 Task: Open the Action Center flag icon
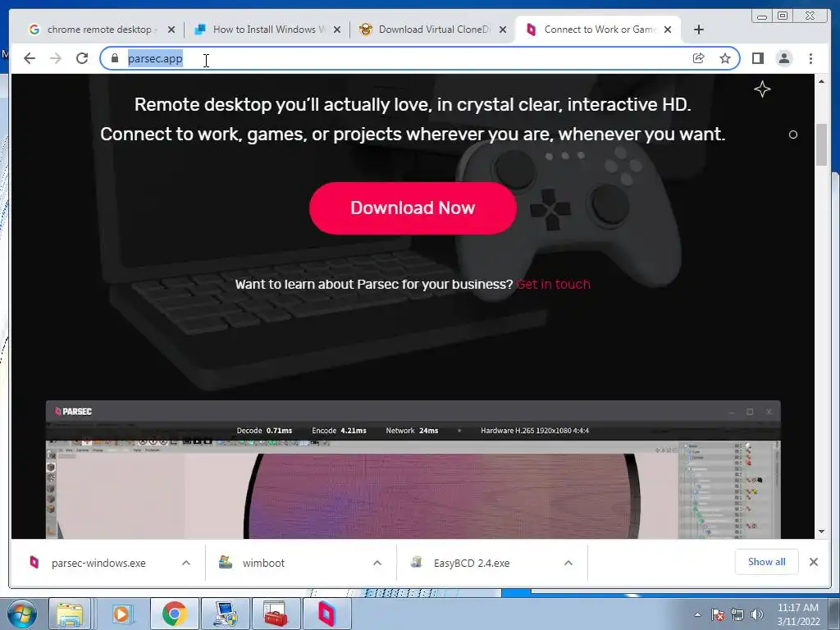click(x=718, y=614)
